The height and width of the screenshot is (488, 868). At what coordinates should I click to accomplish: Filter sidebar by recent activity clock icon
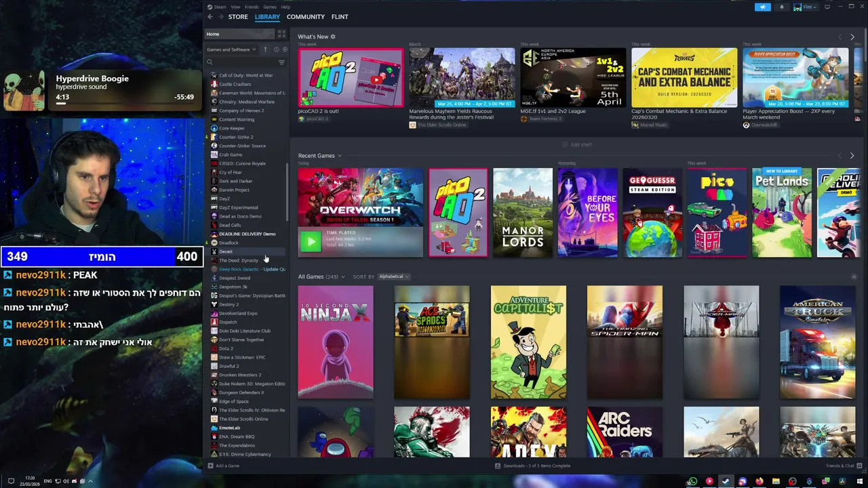tap(275, 49)
